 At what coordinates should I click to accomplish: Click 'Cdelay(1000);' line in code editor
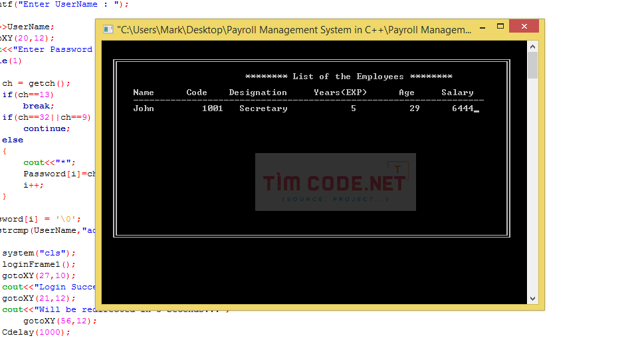(x=36, y=332)
